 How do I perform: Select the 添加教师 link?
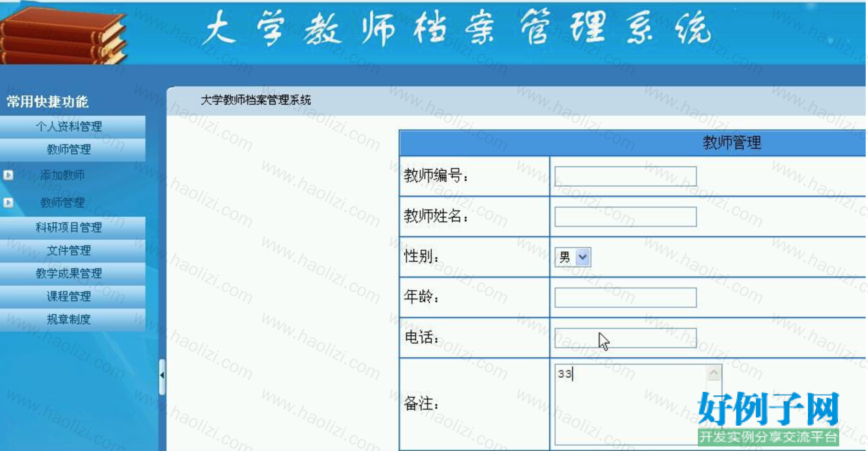[62, 175]
